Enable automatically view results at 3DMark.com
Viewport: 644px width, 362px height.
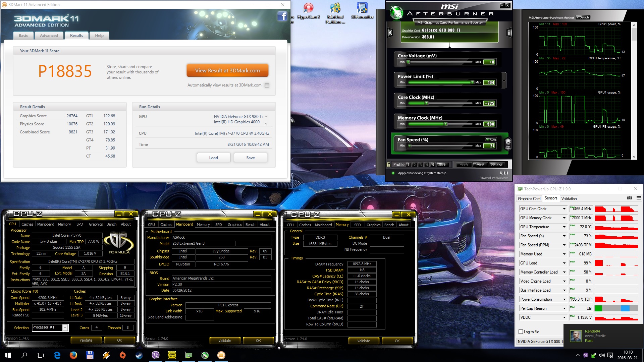point(267,85)
